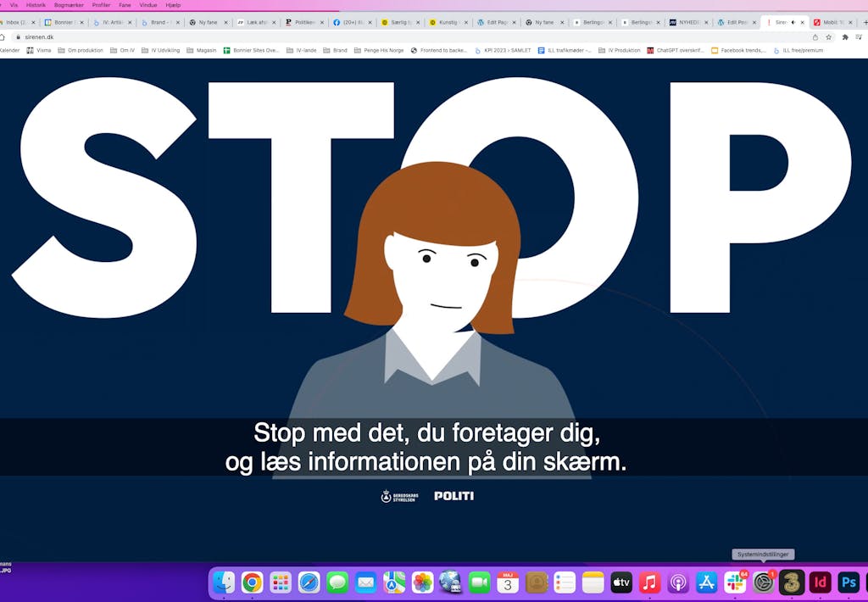Open the Finder icon in the dock

pos(224,582)
